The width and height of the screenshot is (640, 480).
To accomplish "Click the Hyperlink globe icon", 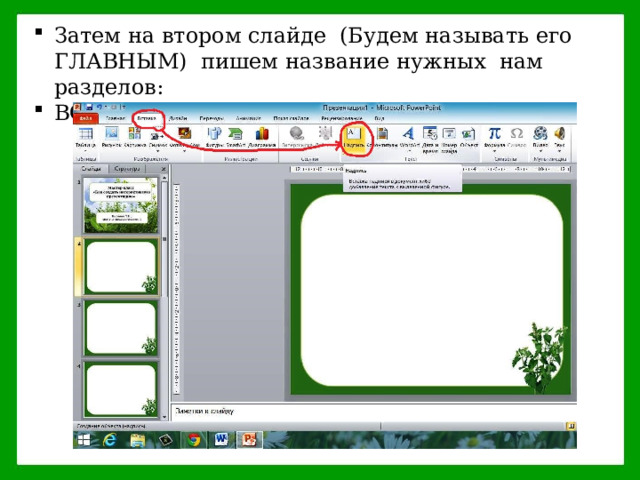I will coord(297,133).
